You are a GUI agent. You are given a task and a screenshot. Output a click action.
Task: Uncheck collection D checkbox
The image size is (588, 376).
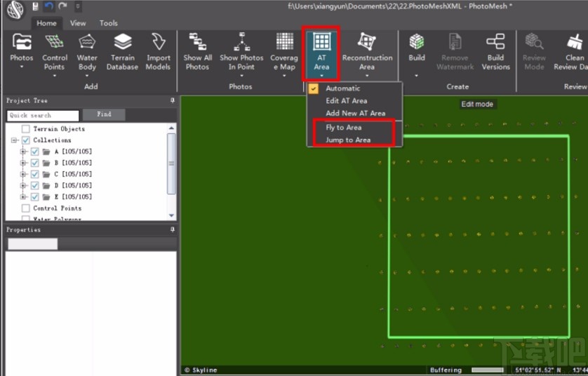click(x=34, y=186)
